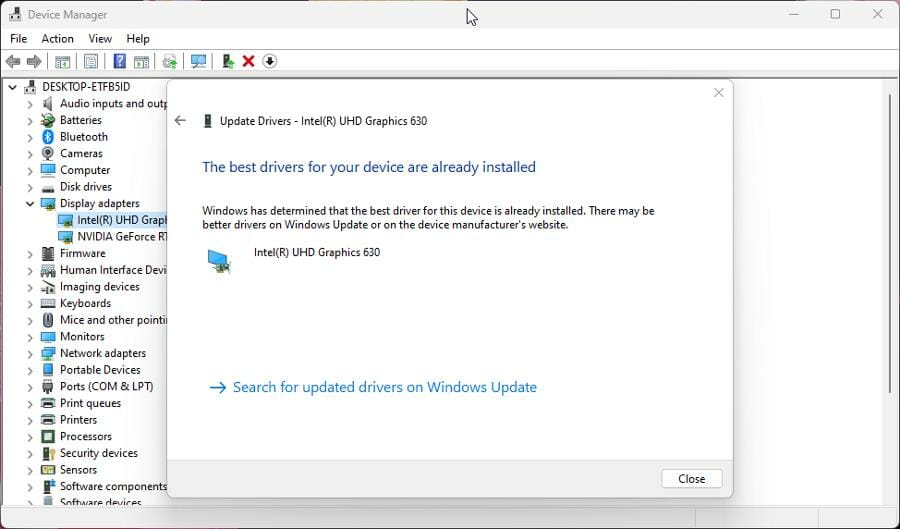Click the Disk drives icon
900x529 pixels.
(48, 188)
